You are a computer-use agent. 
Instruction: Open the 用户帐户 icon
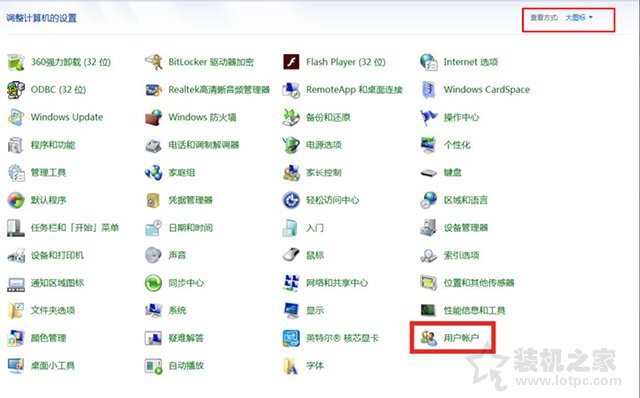[x=429, y=338]
